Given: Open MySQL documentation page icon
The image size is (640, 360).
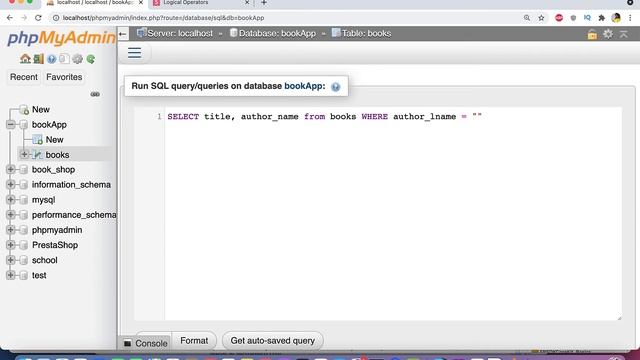Looking at the screenshot, I should click(64, 59).
